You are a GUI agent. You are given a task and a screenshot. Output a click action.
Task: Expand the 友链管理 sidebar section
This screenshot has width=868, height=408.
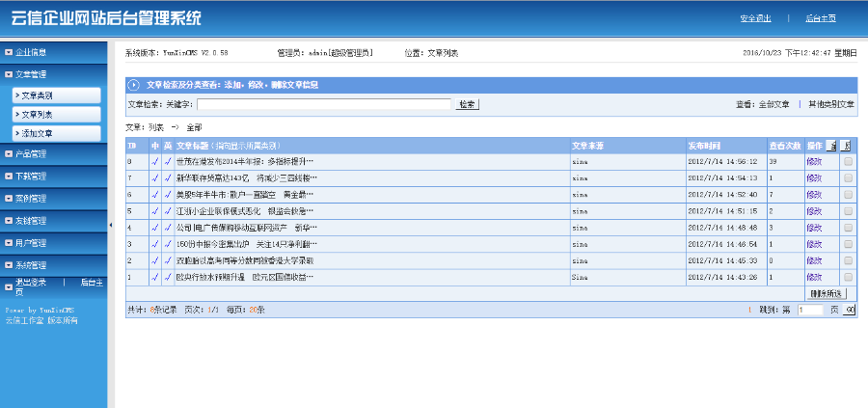[54, 221]
